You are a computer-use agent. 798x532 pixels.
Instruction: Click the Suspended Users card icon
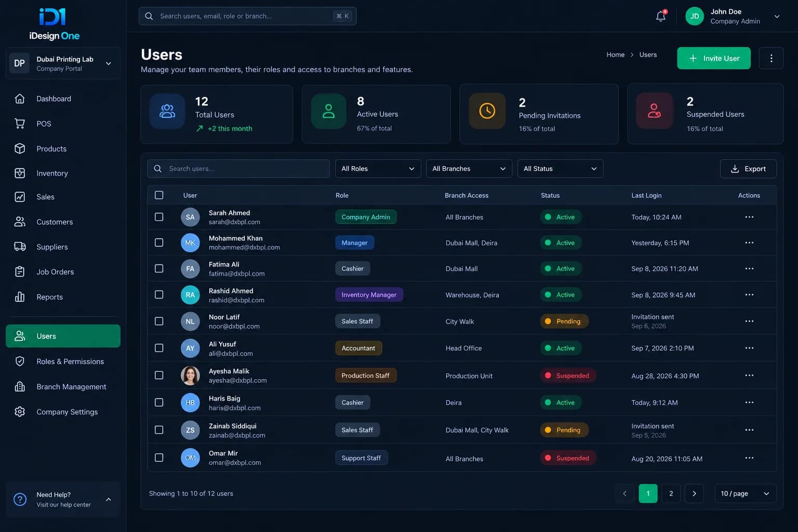(655, 111)
